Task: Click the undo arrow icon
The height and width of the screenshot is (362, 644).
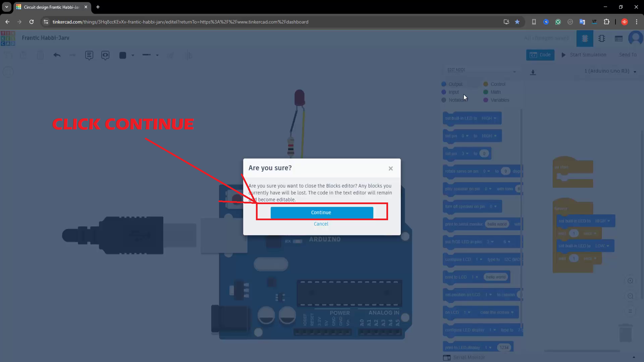Action: 57,55
